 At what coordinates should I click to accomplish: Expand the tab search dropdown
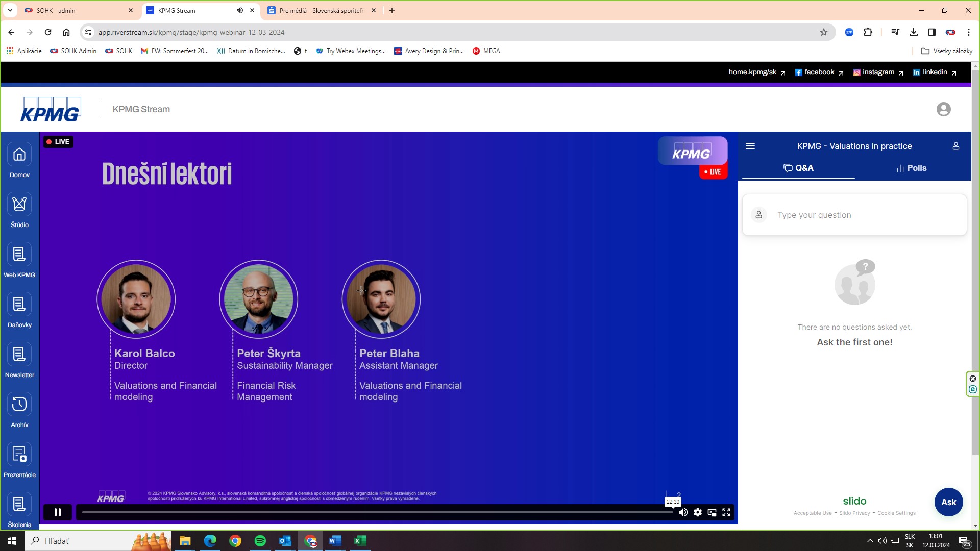(x=10, y=10)
